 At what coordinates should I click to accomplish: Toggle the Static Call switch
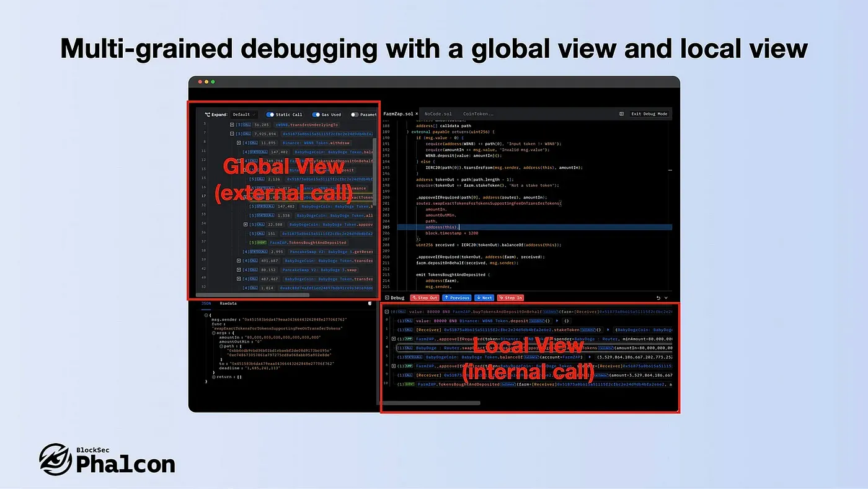tap(270, 115)
